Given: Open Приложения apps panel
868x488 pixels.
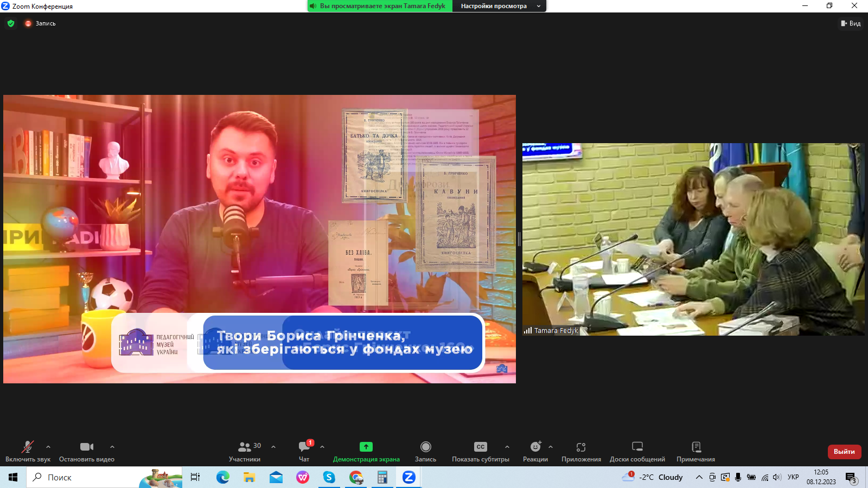Looking at the screenshot, I should tap(581, 451).
